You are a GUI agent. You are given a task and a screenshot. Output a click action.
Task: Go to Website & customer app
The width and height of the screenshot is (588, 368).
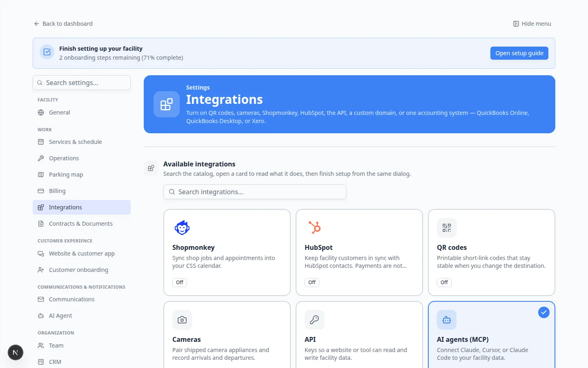[82, 254]
